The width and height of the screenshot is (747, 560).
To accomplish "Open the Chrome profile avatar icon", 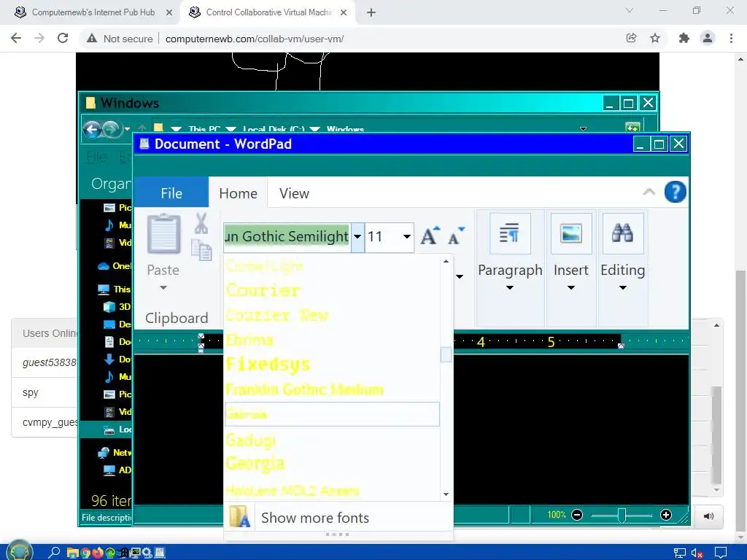I will point(708,38).
